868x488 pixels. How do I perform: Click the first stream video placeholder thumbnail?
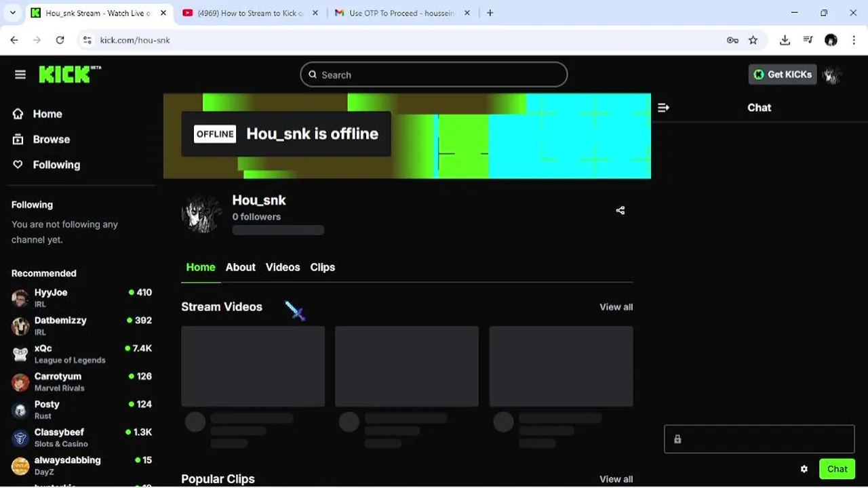253,366
